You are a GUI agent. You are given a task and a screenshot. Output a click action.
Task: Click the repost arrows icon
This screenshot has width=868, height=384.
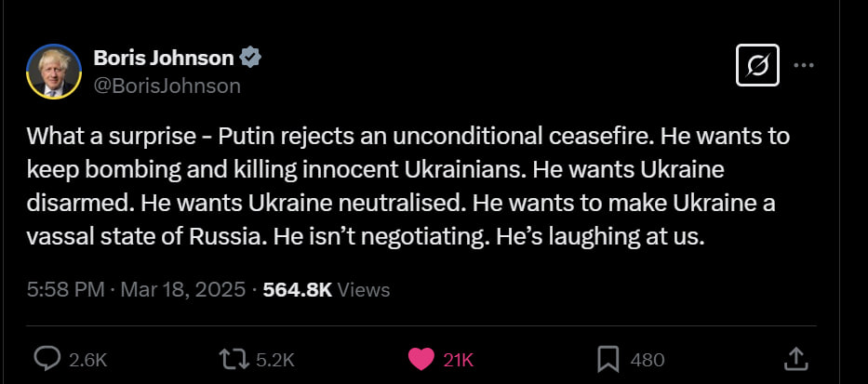click(x=234, y=360)
